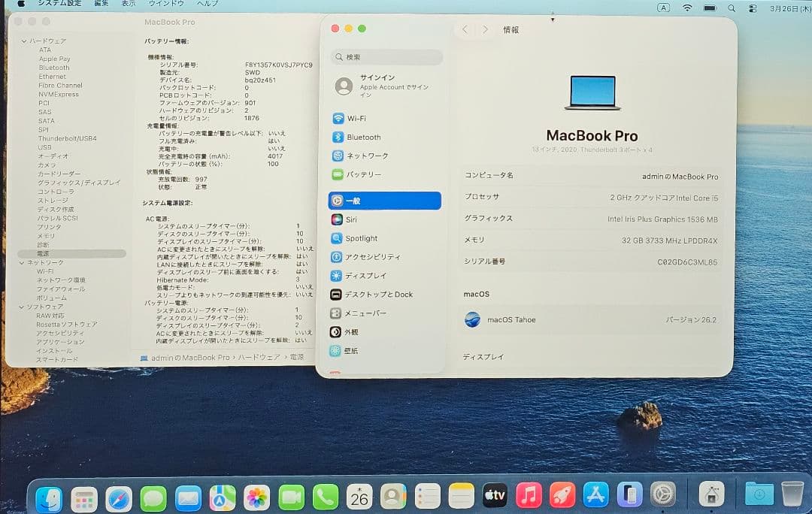Open the 表示 menu in menu bar
Screen dimensions: 812x514
129,3
